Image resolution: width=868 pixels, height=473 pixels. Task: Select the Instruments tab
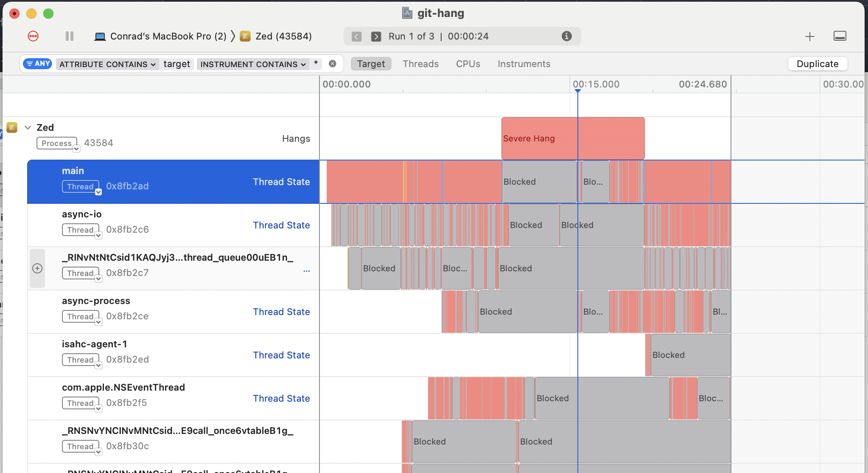tap(524, 64)
